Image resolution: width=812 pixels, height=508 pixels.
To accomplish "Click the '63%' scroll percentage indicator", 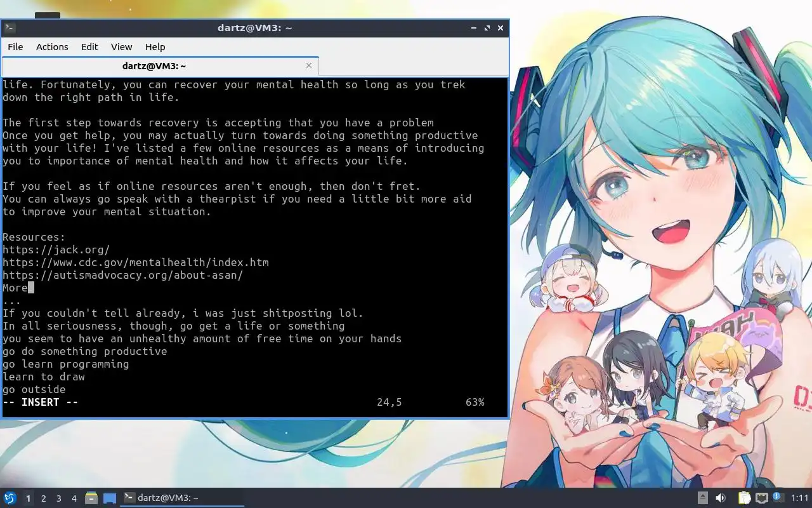I will (475, 402).
